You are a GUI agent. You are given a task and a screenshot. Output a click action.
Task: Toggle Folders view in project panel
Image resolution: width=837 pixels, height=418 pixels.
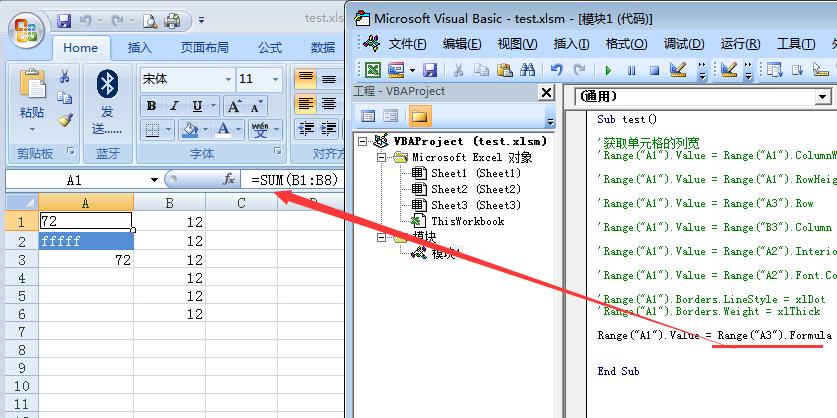[420, 116]
